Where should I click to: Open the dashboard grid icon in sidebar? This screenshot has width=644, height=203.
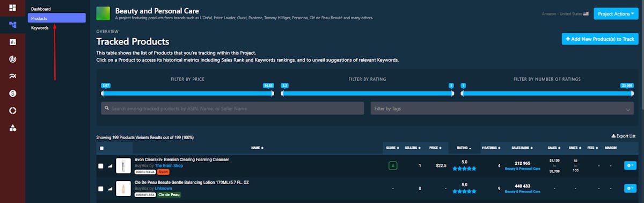(x=12, y=7)
